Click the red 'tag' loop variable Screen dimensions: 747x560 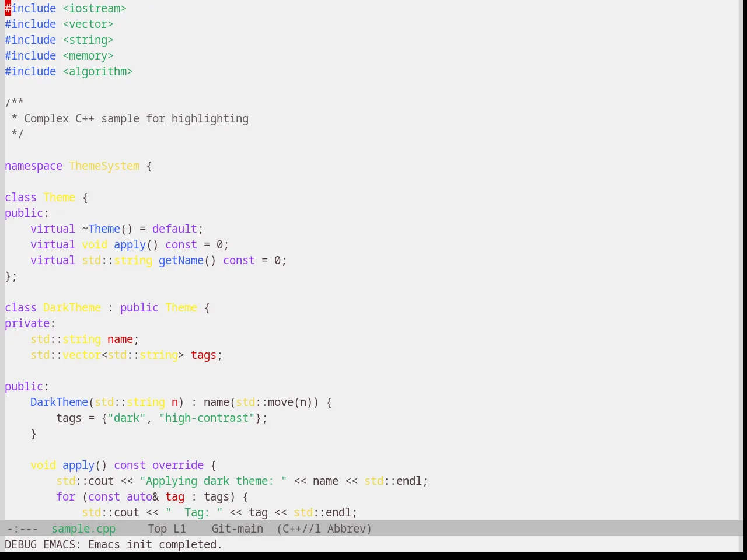174,496
